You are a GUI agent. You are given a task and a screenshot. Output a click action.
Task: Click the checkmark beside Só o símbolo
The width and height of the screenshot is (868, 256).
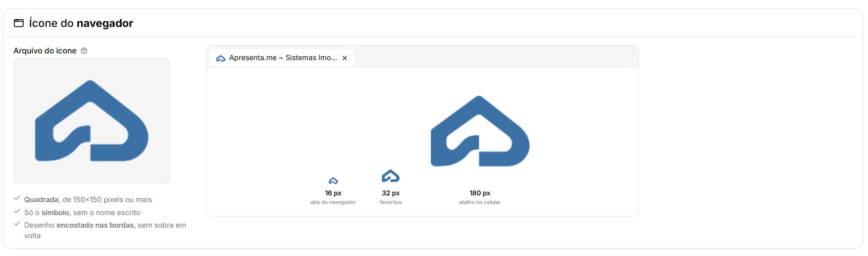(x=17, y=211)
